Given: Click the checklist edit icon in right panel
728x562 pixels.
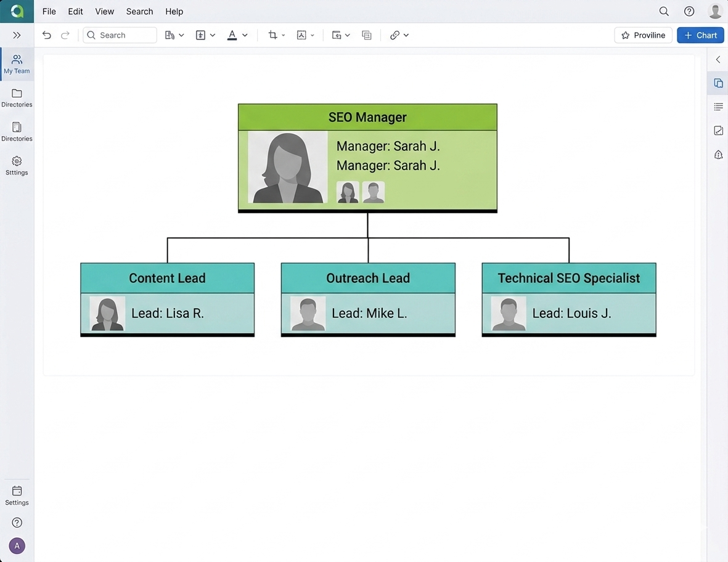Looking at the screenshot, I should [x=718, y=131].
